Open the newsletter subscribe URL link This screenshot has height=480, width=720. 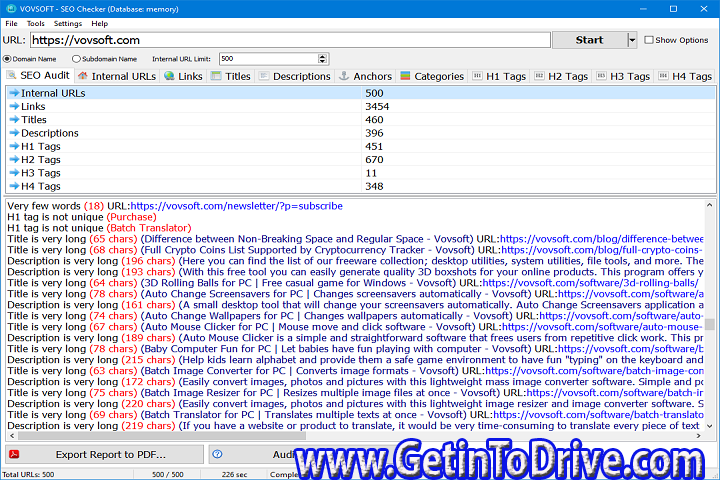[236, 206]
